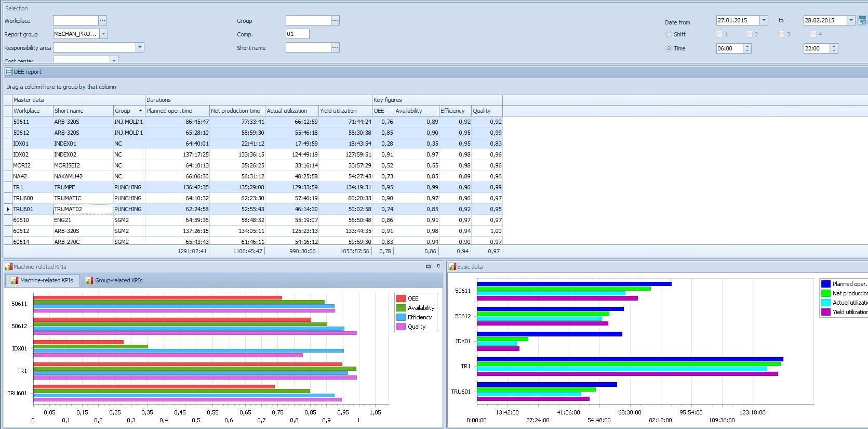Open the Responsibility area dropdown

pos(139,47)
